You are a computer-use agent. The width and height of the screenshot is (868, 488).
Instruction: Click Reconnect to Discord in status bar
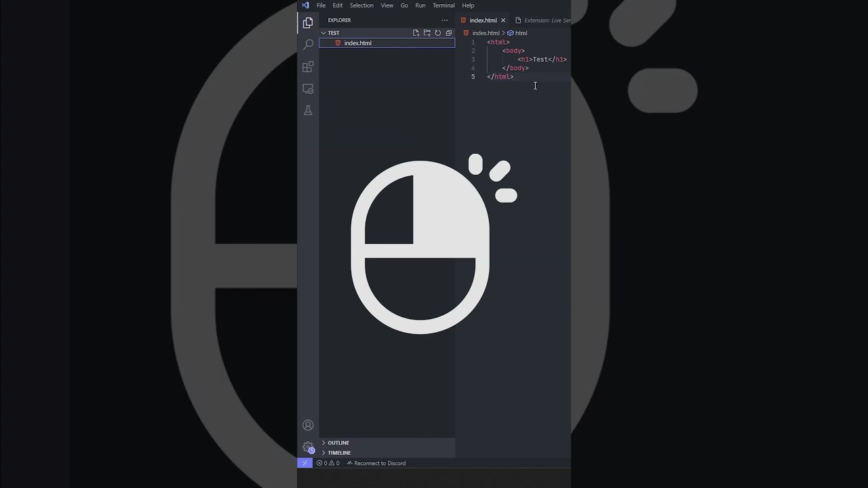pos(376,463)
